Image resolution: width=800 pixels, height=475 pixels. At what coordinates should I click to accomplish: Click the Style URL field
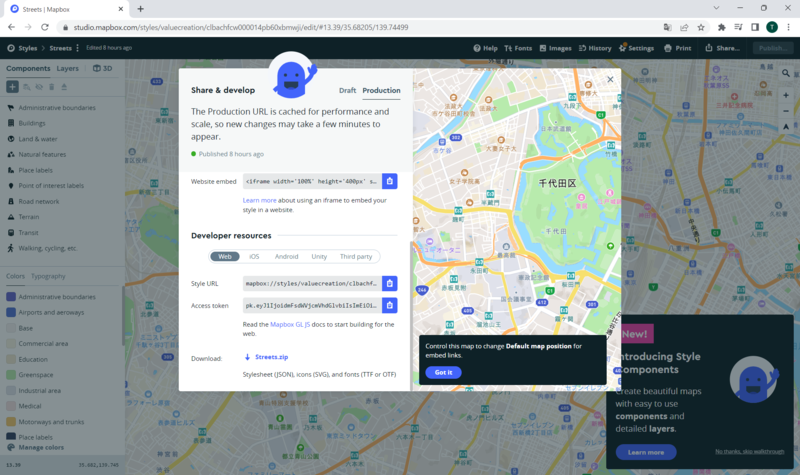pyautogui.click(x=312, y=283)
